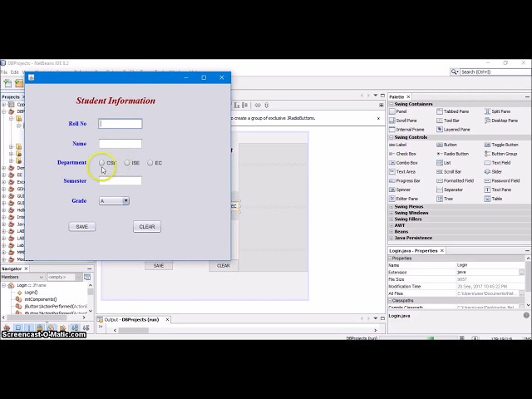Select the Scroll Bar palette component
The width and height of the screenshot is (532, 399).
[449, 172]
